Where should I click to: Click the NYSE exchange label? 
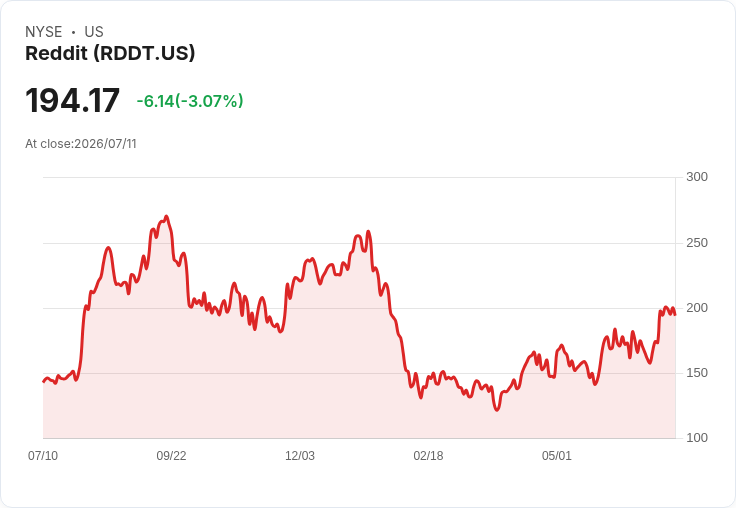click(44, 32)
